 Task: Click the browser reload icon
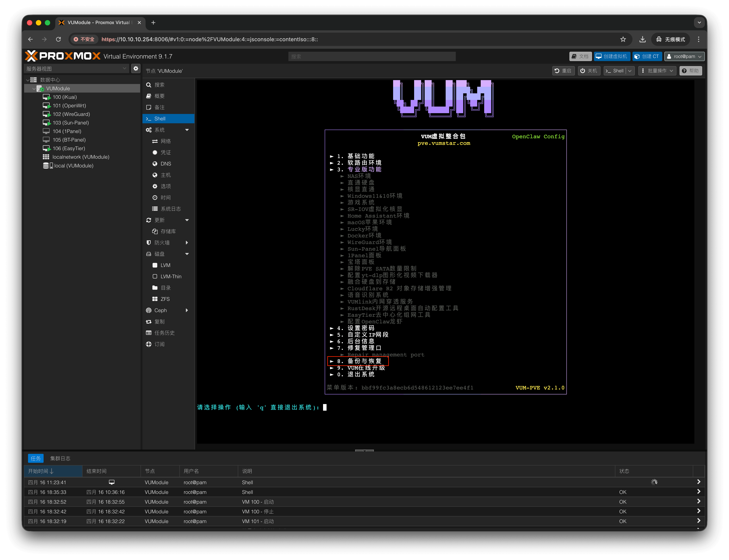58,39
